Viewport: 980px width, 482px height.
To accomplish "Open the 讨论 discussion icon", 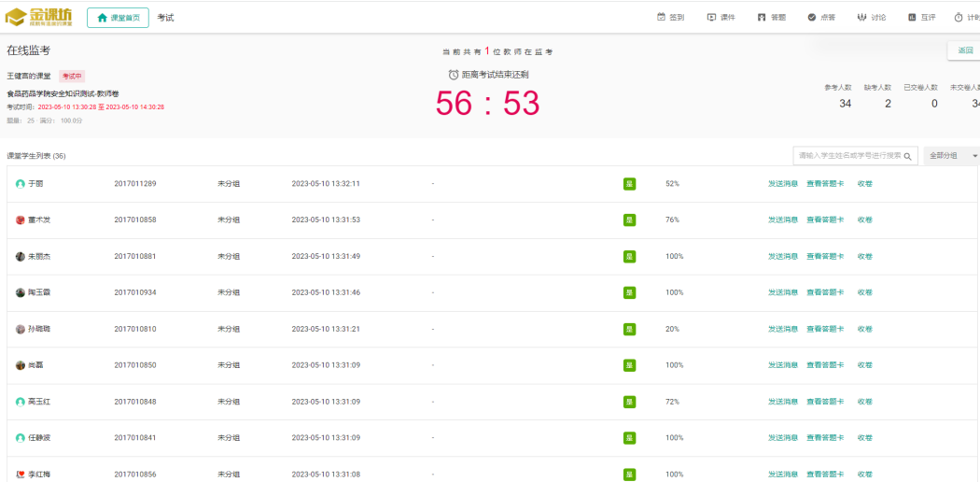I will pos(861,18).
